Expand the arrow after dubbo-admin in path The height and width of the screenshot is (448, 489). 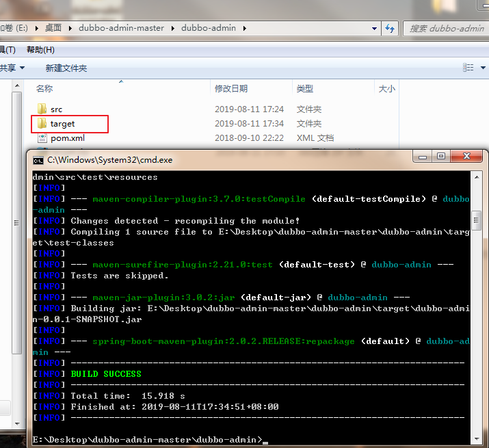[245, 28]
